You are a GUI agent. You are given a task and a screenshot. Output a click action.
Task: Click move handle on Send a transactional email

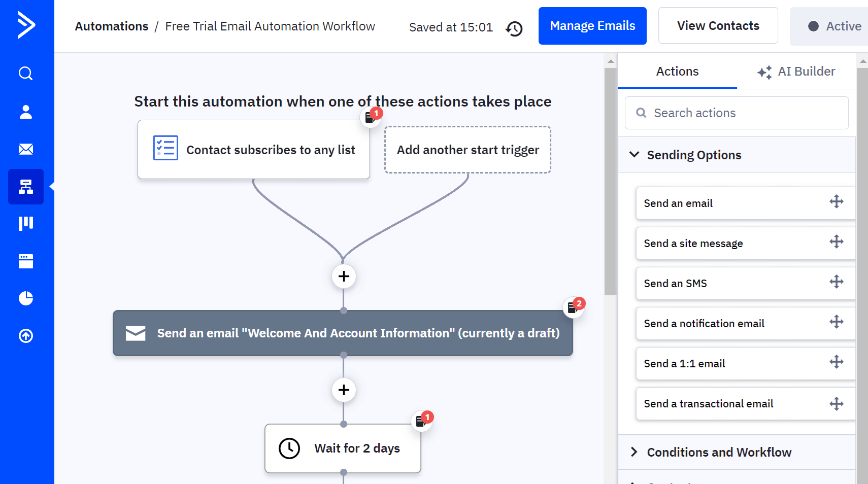pos(837,404)
